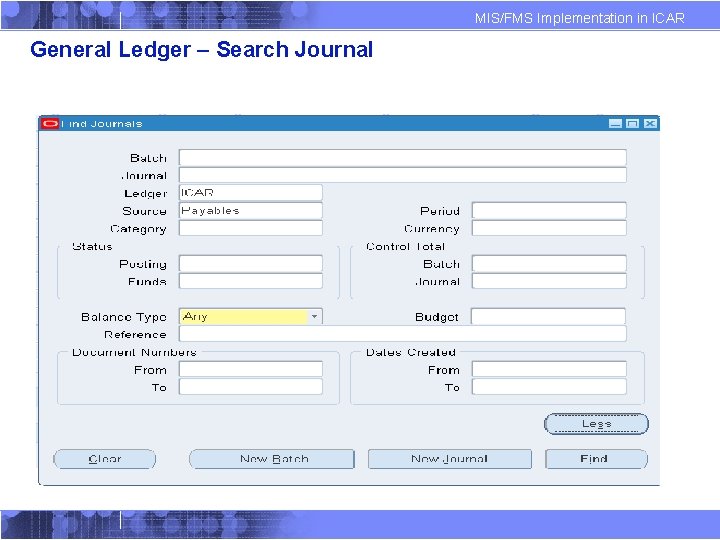Click the slide title General Ledger – Search Journal
The width and height of the screenshot is (720, 540).
tap(202, 50)
